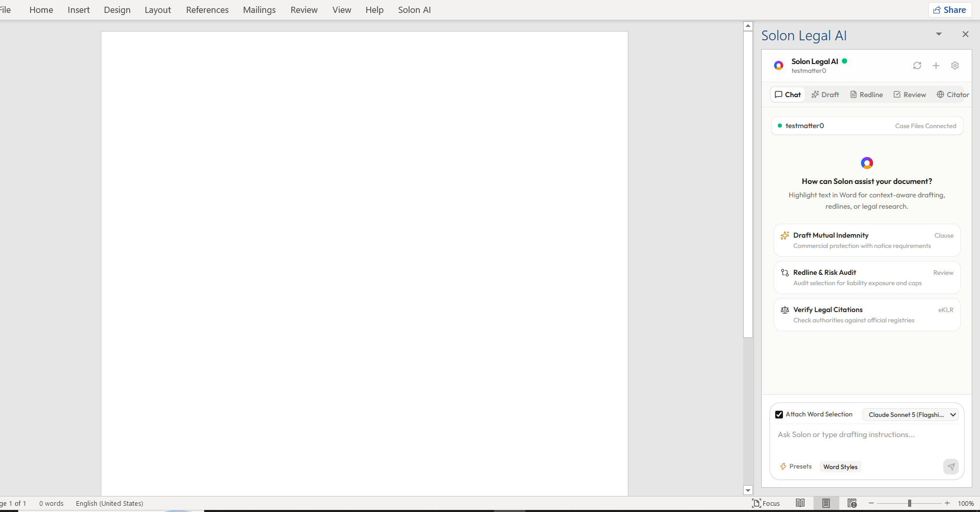Open the Layout ribbon tab

[158, 10]
